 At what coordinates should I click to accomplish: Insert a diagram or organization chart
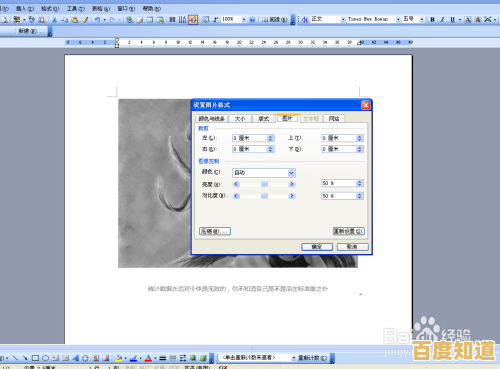pos(85,358)
